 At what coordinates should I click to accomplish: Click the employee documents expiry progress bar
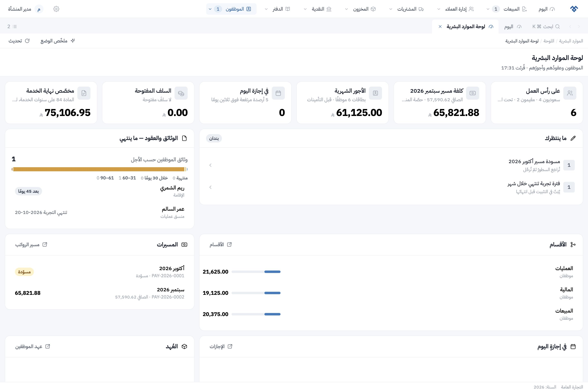coord(99,169)
